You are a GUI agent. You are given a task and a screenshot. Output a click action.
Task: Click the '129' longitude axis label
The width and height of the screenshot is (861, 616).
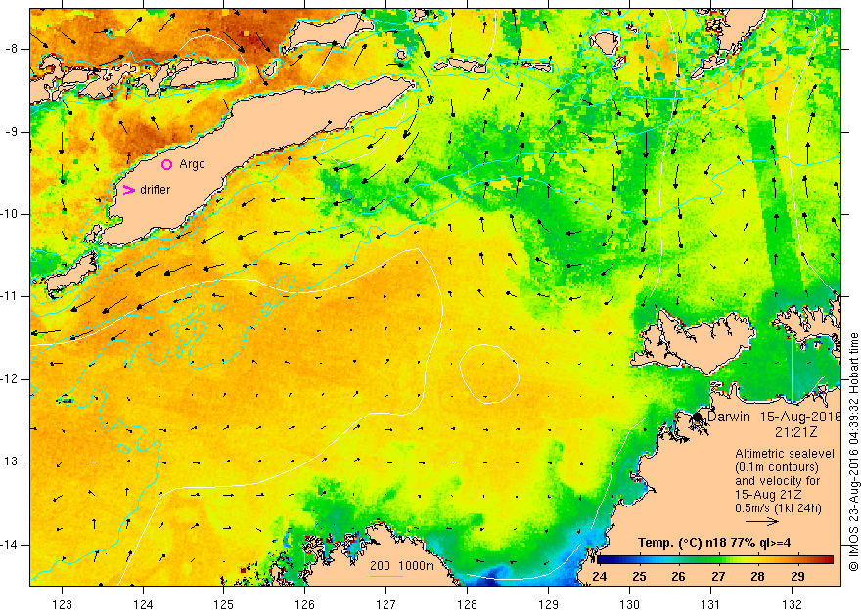click(x=549, y=604)
